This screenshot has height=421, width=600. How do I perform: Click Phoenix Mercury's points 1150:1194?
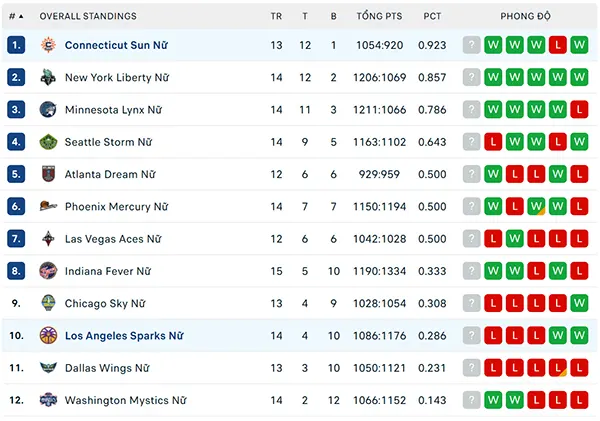click(379, 206)
